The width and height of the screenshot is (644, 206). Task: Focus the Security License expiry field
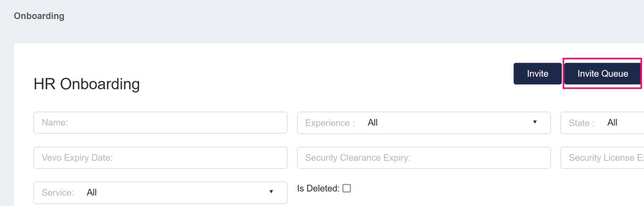pos(602,158)
